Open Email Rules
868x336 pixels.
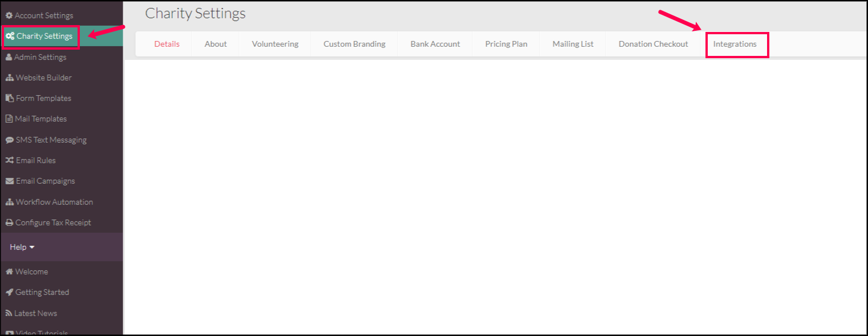pos(36,160)
